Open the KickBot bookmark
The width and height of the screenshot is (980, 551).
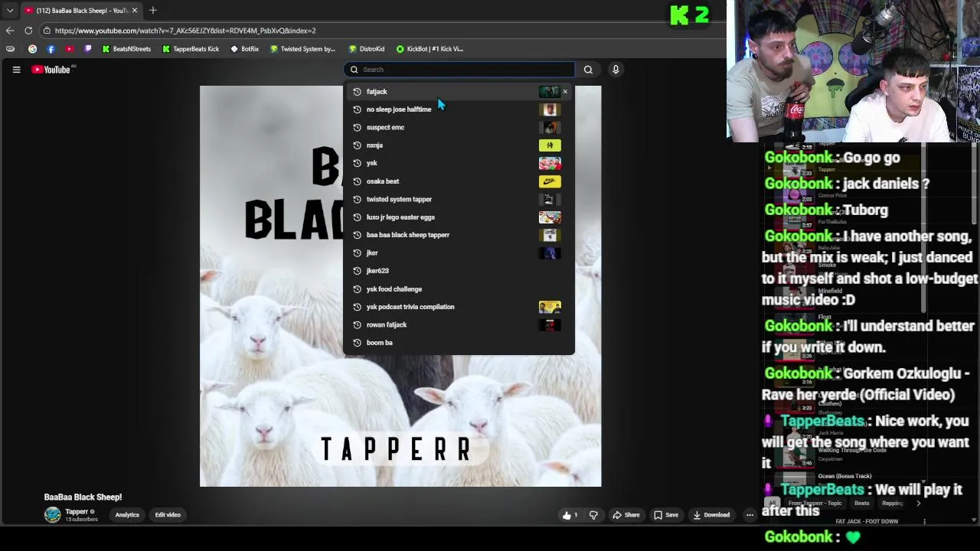click(430, 49)
